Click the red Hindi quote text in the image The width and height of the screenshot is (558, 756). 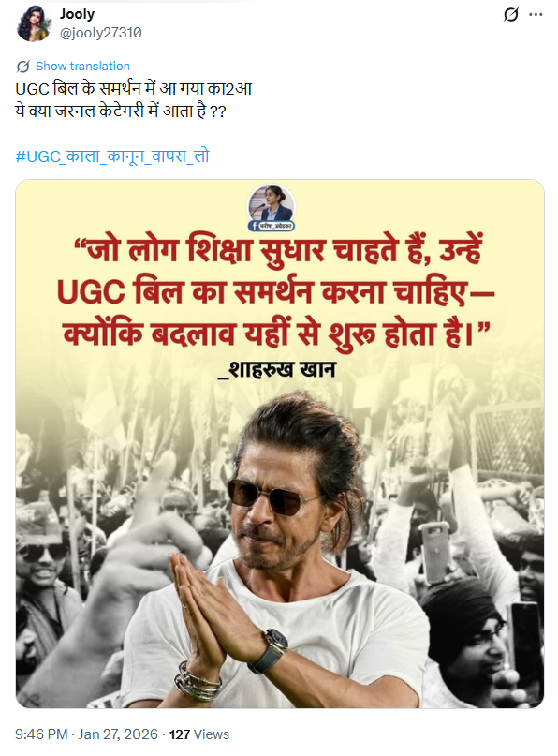277,292
